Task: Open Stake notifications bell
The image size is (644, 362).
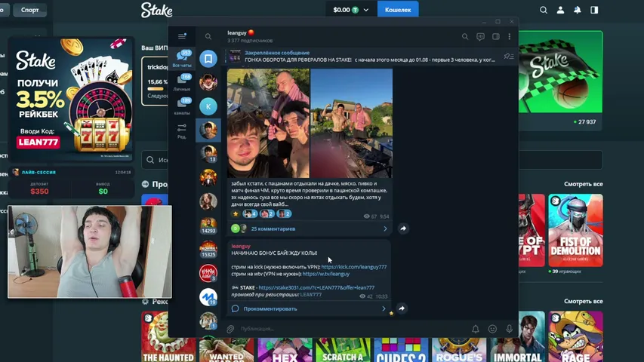Action: click(x=577, y=10)
